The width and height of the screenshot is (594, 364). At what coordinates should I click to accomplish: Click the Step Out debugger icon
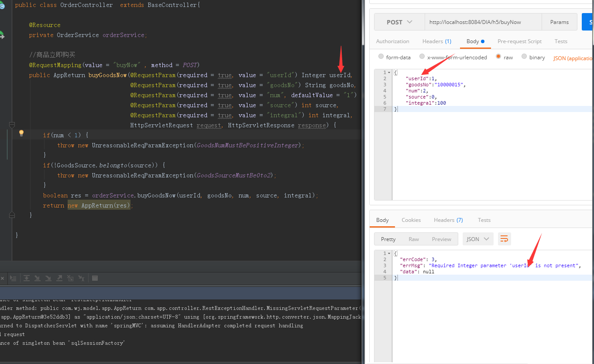(59, 278)
